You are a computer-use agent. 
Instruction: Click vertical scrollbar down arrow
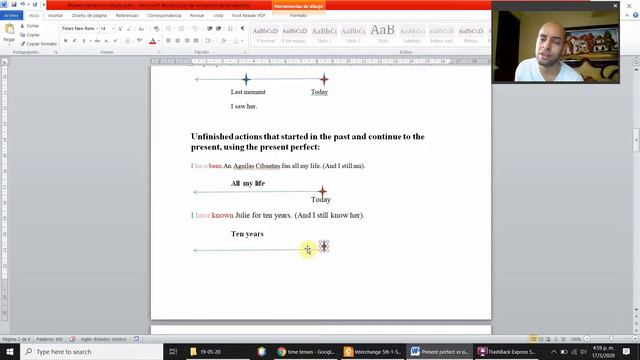(x=636, y=310)
